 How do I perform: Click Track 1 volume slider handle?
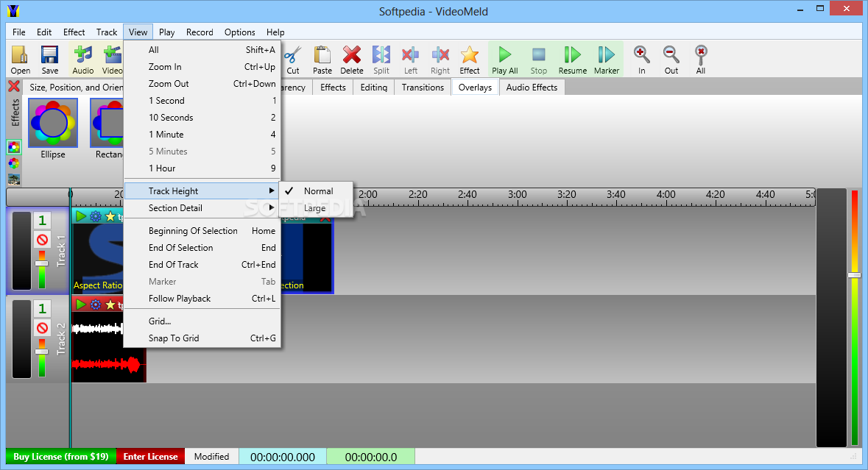(x=42, y=263)
